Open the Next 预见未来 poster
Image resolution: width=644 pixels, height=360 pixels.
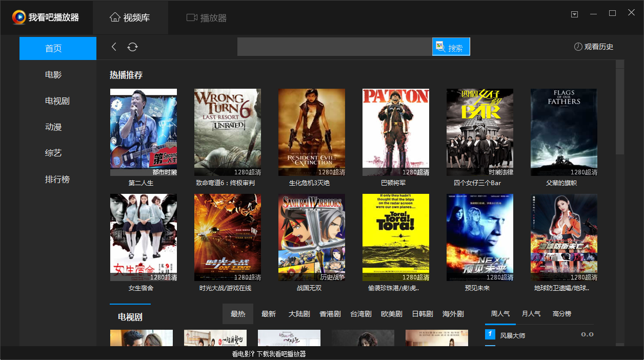tap(480, 237)
